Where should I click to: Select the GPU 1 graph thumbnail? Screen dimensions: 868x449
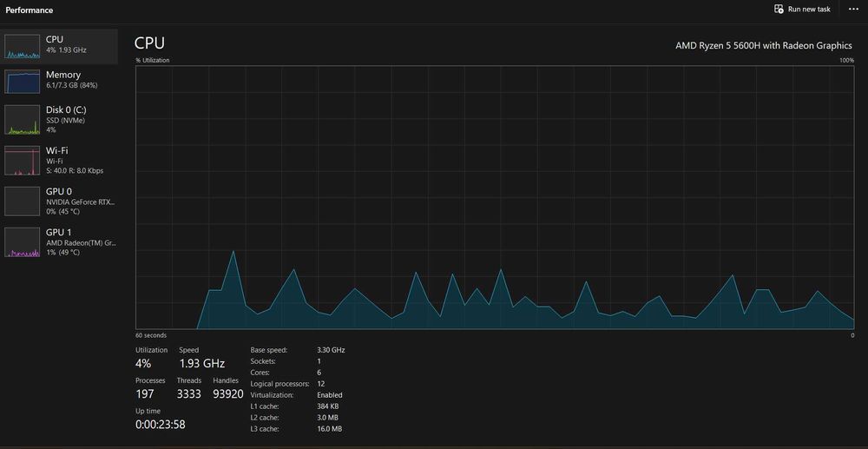tap(23, 242)
